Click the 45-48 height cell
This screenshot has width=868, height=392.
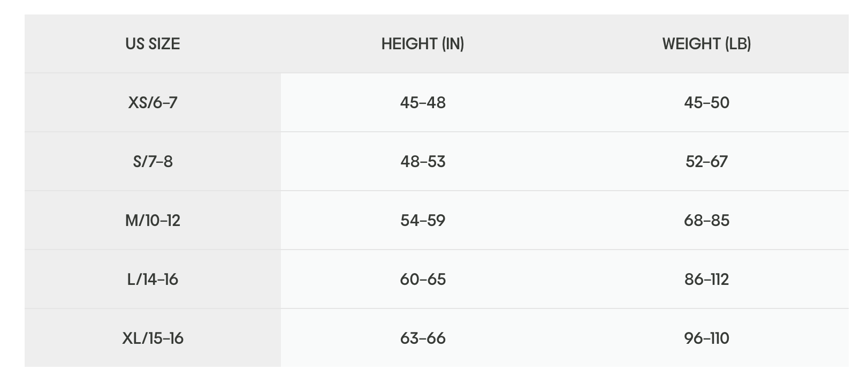(x=423, y=102)
